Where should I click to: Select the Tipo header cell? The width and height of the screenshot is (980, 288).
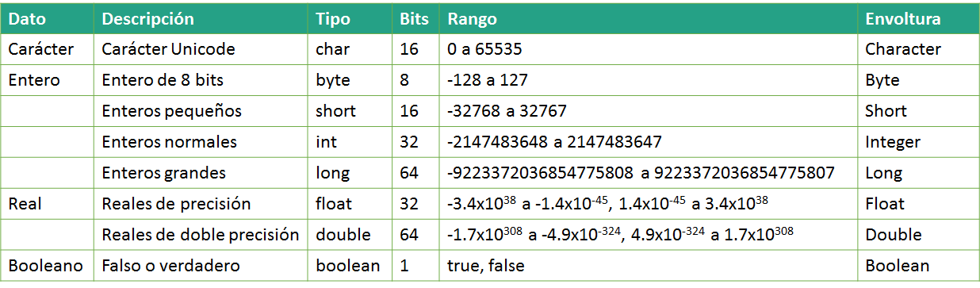point(349,18)
